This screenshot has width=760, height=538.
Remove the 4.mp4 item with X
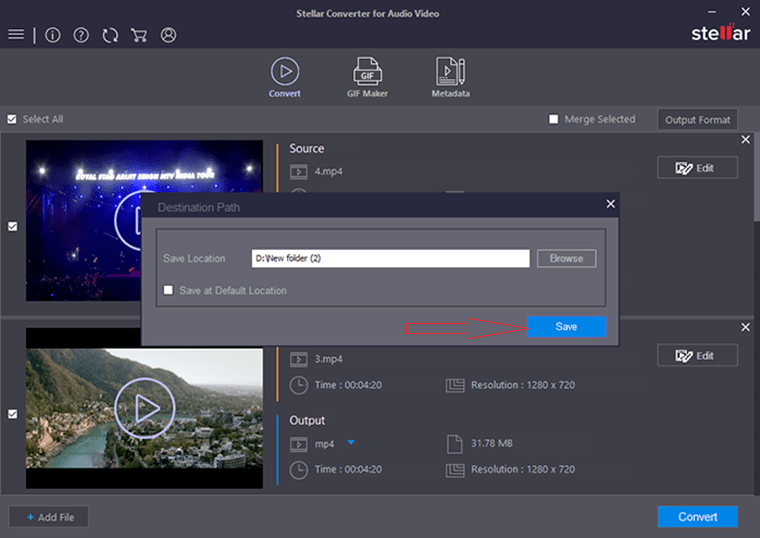point(745,140)
